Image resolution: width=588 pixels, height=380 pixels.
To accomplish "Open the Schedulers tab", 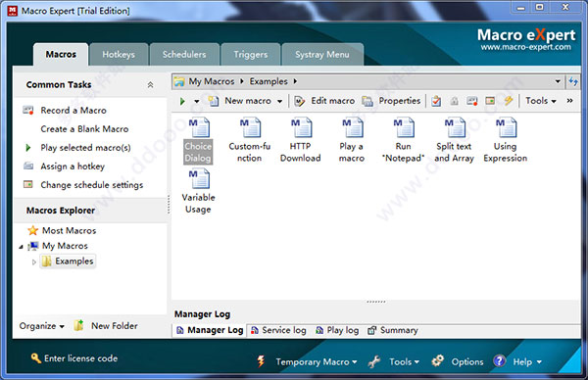I will pos(184,55).
